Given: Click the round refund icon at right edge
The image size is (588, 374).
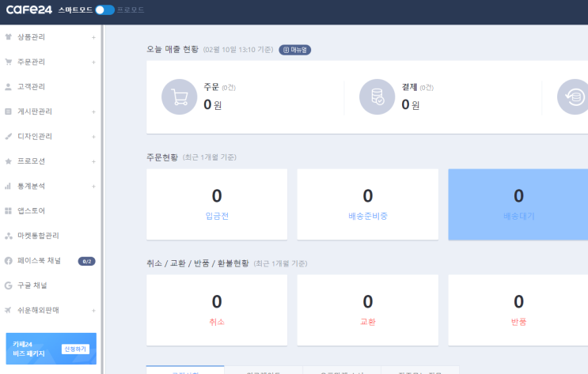Looking at the screenshot, I should click(x=573, y=96).
